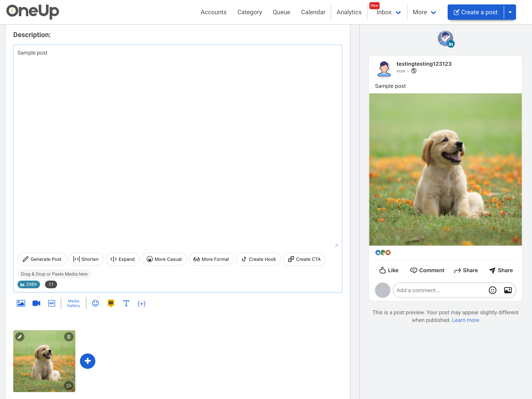Expand the More dropdown menu

[x=424, y=12]
